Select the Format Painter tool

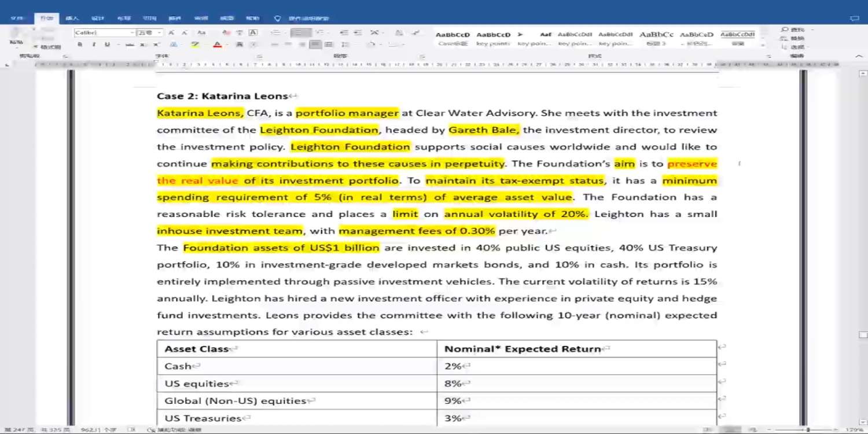[47, 47]
